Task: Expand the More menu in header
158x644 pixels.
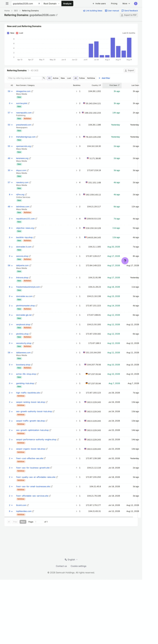Action: [x=126, y=4]
